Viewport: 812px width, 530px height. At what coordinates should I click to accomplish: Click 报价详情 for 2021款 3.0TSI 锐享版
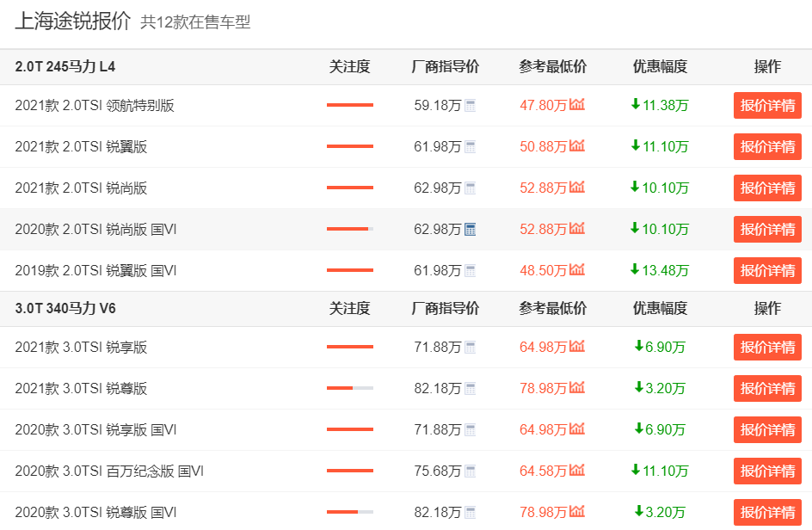767,347
